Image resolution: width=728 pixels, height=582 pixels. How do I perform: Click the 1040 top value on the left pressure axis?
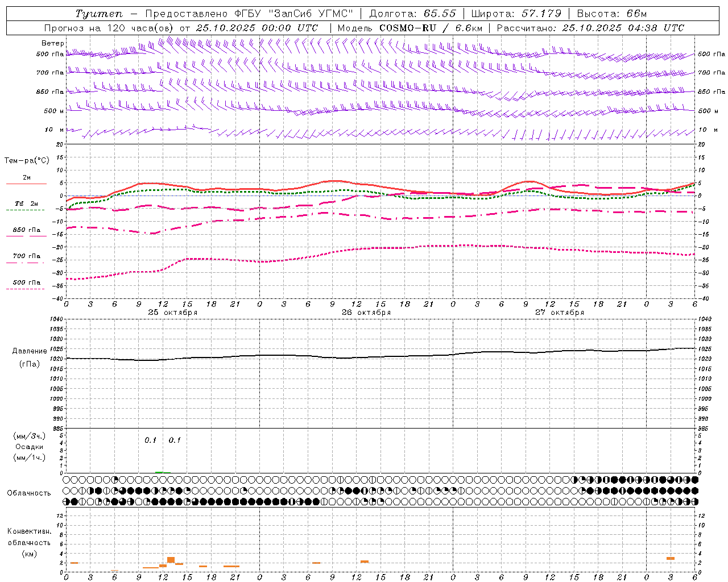[x=57, y=319]
